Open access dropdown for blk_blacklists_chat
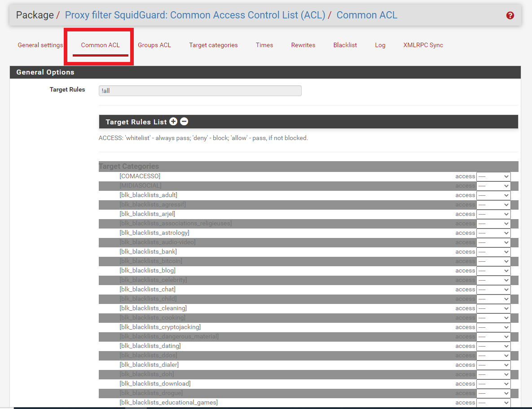Viewport: 532px width, 409px height. (493, 290)
